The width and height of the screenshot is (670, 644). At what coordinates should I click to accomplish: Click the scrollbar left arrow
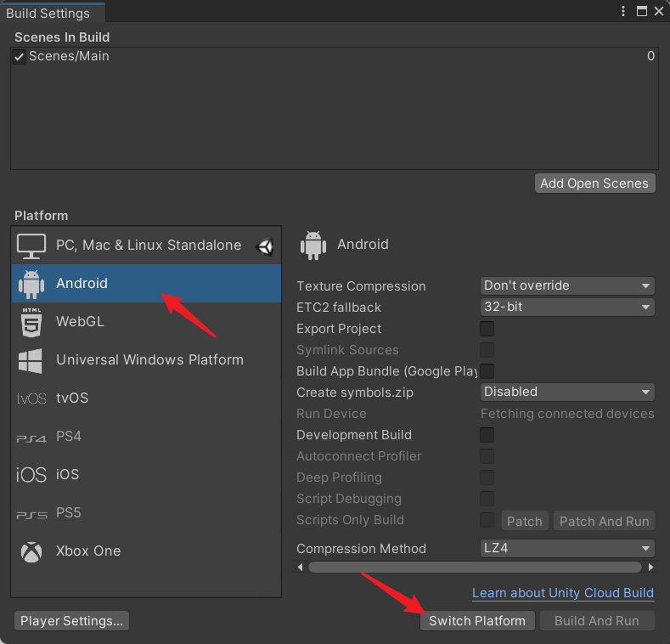(300, 568)
